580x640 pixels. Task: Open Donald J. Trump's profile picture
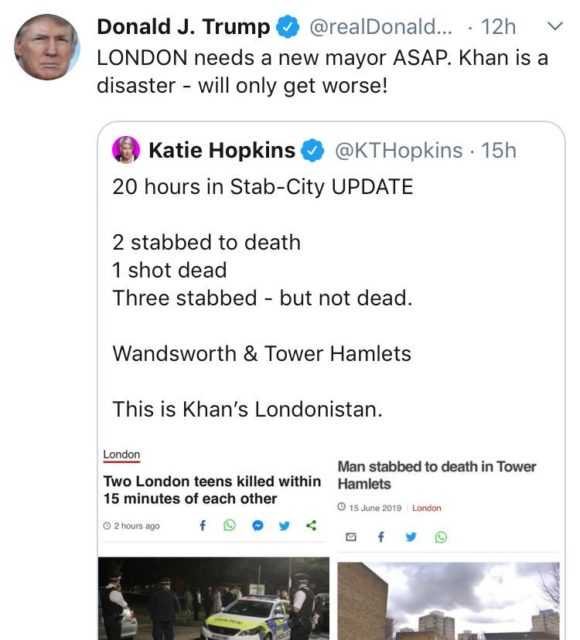click(47, 47)
